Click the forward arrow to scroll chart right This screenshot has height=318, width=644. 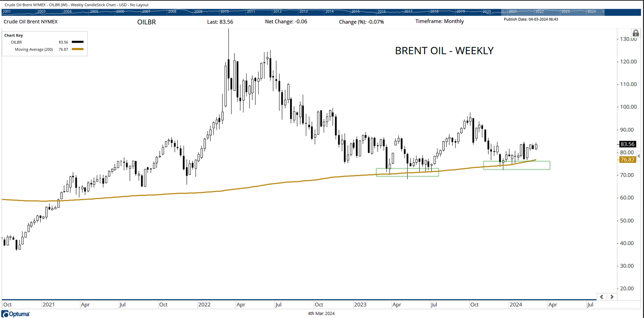(612, 297)
